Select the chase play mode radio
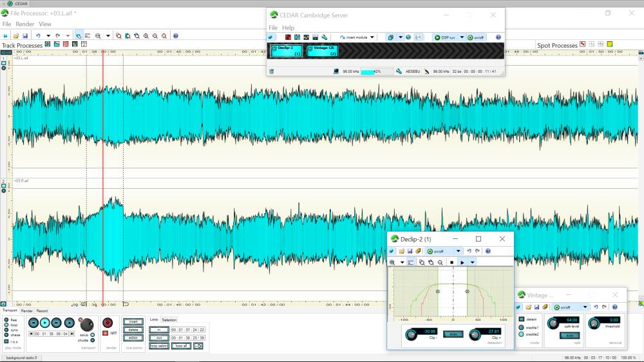644x362 pixels. (x=6, y=335)
